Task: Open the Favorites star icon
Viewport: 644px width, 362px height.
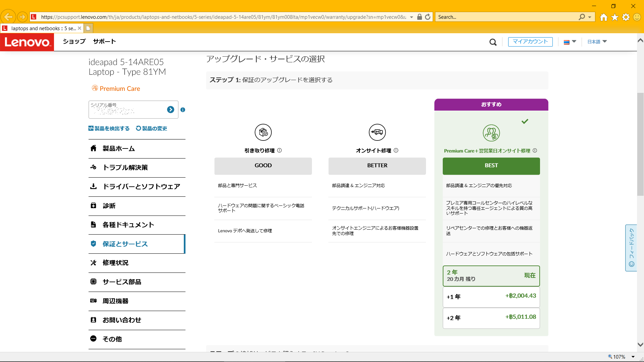Action: click(615, 17)
